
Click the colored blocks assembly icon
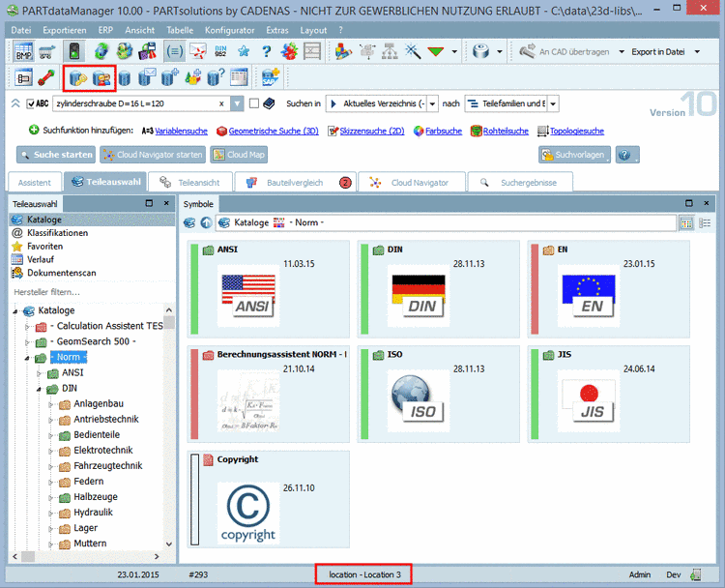(x=343, y=51)
